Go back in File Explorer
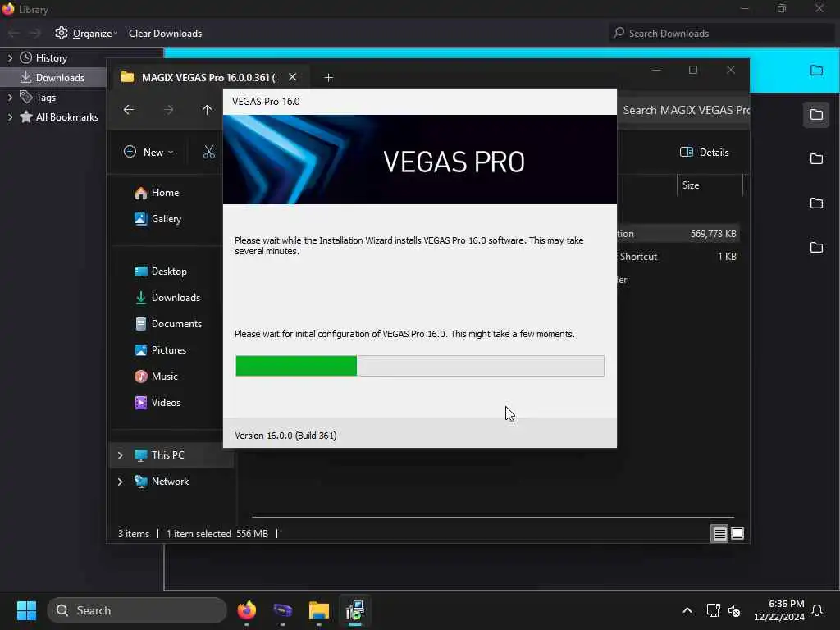Image resolution: width=840 pixels, height=630 pixels. coord(129,110)
